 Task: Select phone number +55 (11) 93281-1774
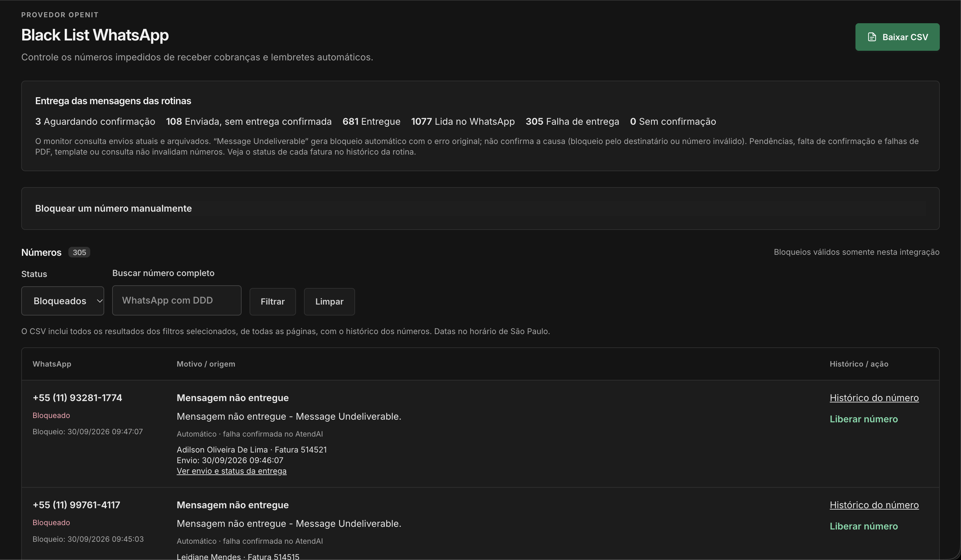tap(77, 397)
